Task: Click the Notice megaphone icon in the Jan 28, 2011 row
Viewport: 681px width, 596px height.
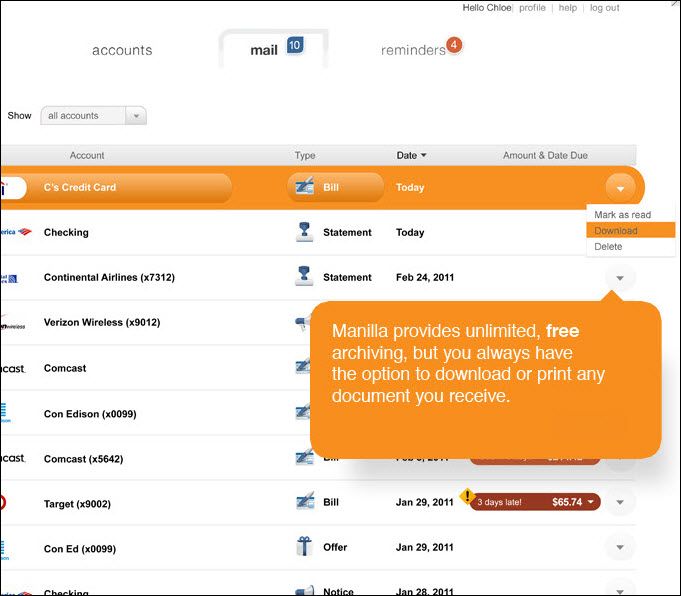Action: (x=304, y=590)
